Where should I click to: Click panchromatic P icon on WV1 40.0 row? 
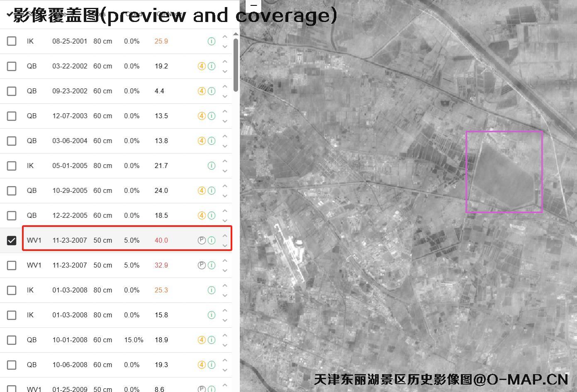point(202,240)
